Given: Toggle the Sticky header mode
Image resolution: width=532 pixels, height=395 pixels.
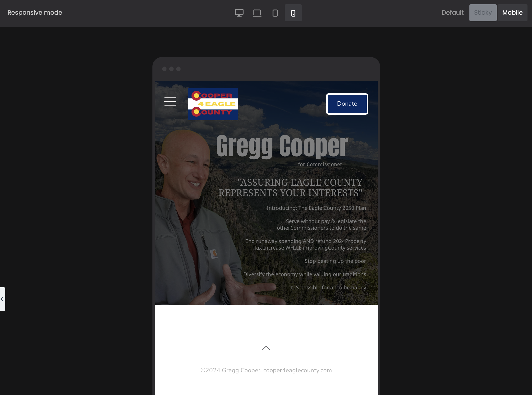Looking at the screenshot, I should [x=483, y=13].
